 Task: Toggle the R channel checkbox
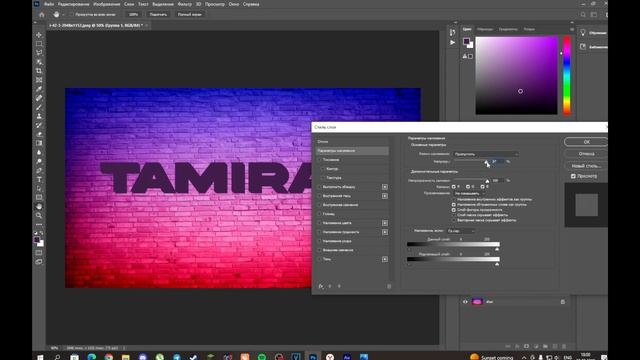(453, 187)
